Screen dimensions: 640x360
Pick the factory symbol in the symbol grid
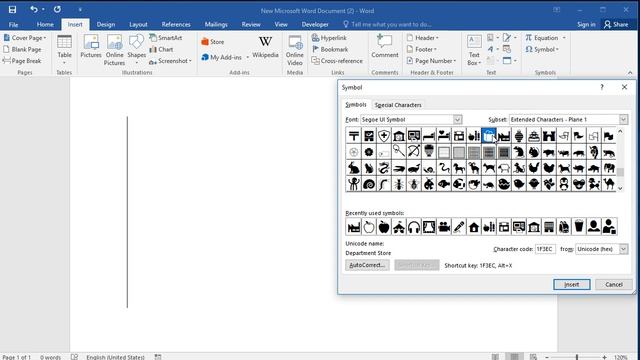(504, 136)
